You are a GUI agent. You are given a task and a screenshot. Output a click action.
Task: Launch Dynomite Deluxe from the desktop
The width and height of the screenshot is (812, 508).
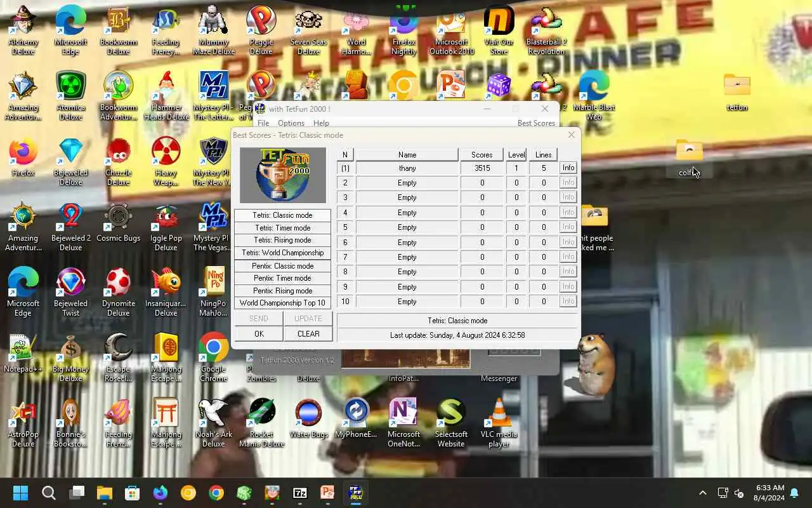(119, 293)
